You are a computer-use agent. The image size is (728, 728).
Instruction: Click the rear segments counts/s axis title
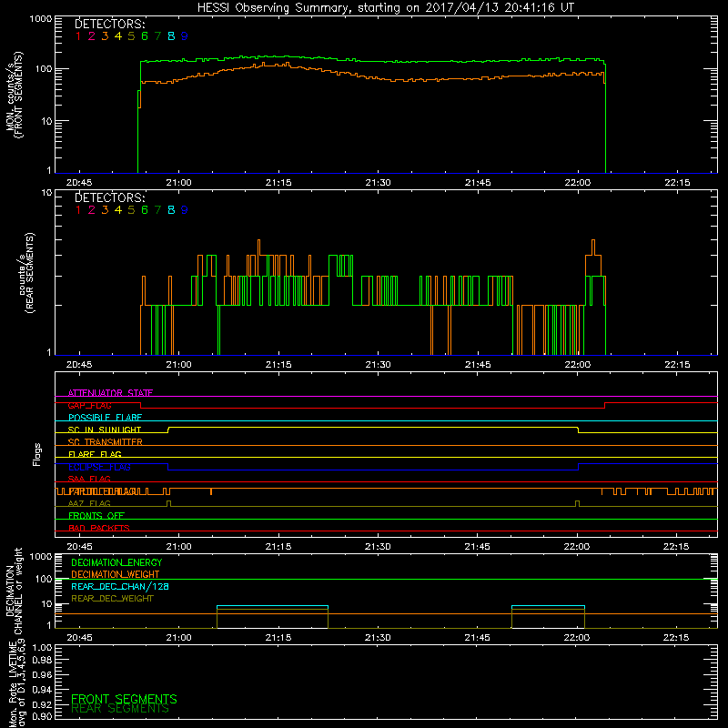click(26, 273)
